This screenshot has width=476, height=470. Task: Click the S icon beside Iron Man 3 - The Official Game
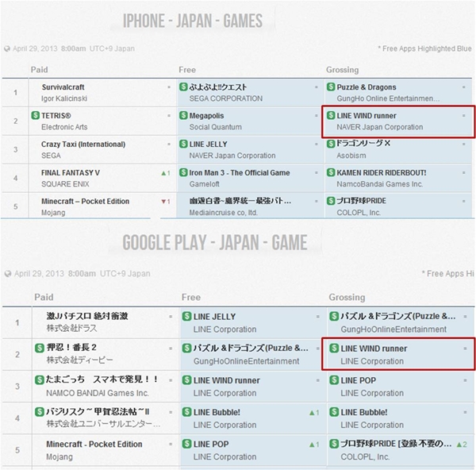183,172
